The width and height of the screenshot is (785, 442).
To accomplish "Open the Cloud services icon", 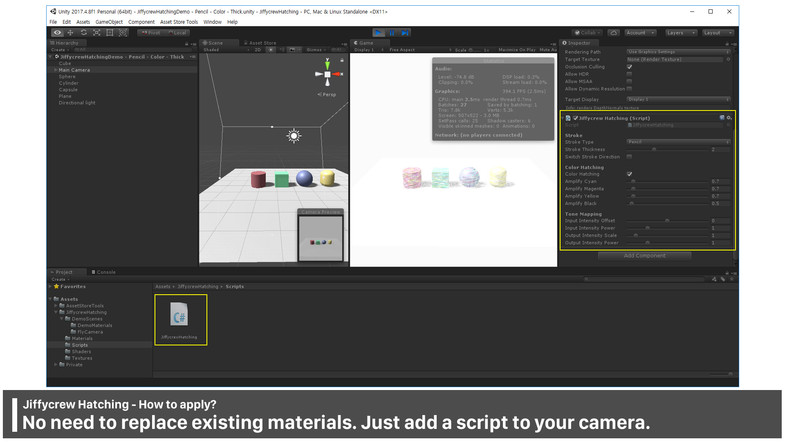I will pos(613,33).
